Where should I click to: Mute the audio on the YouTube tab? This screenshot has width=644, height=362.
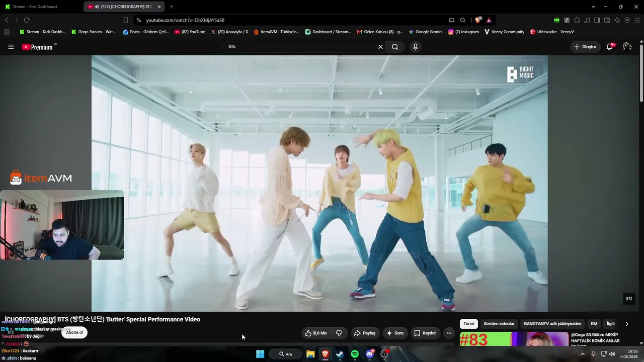coord(97,7)
